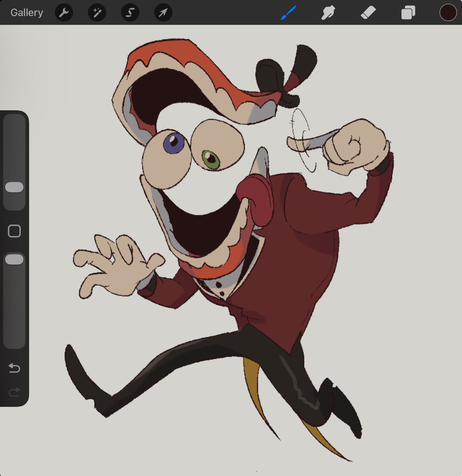Undo the last stroke
The height and width of the screenshot is (476, 462).
pyautogui.click(x=14, y=368)
